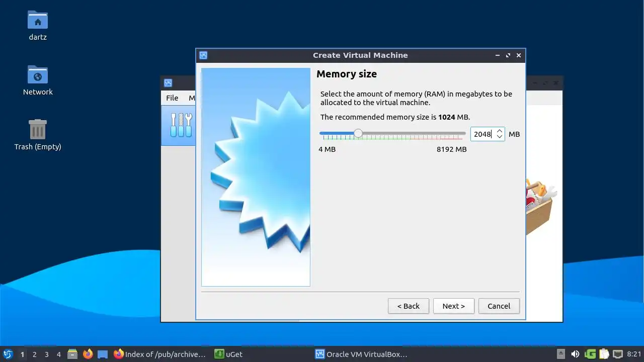Increase memory using the spinbox up arrow
Image resolution: width=644 pixels, height=362 pixels.
(x=499, y=131)
